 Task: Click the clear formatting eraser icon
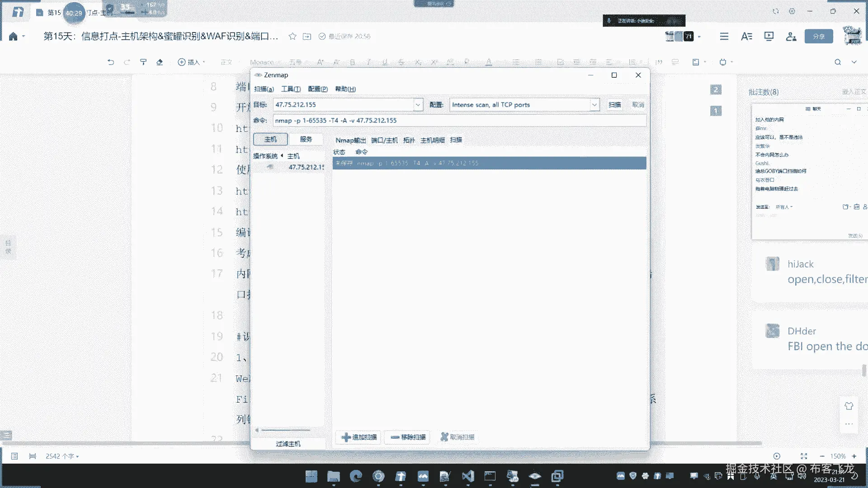[x=160, y=62]
